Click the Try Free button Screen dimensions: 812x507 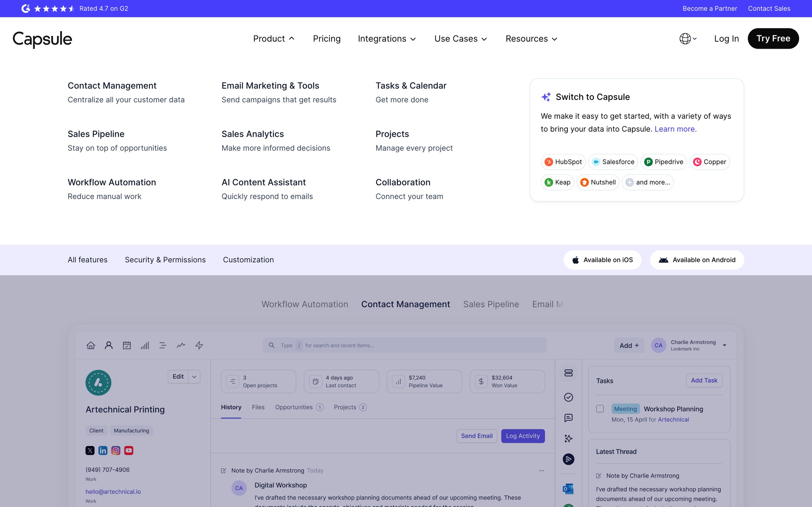tap(773, 39)
